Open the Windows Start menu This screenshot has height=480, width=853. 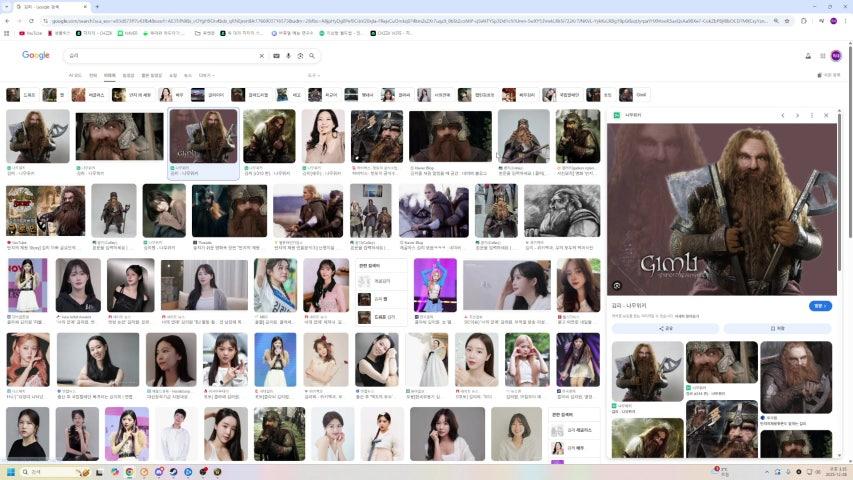11,472
